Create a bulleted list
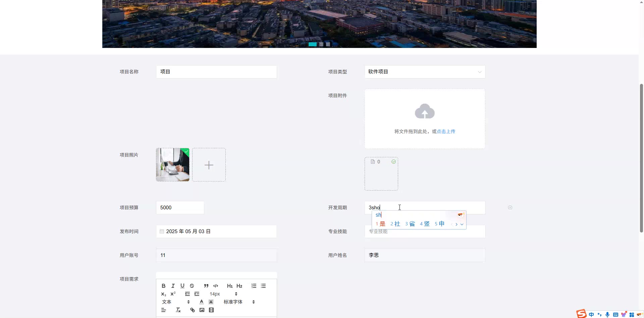644x318 pixels. click(x=263, y=286)
